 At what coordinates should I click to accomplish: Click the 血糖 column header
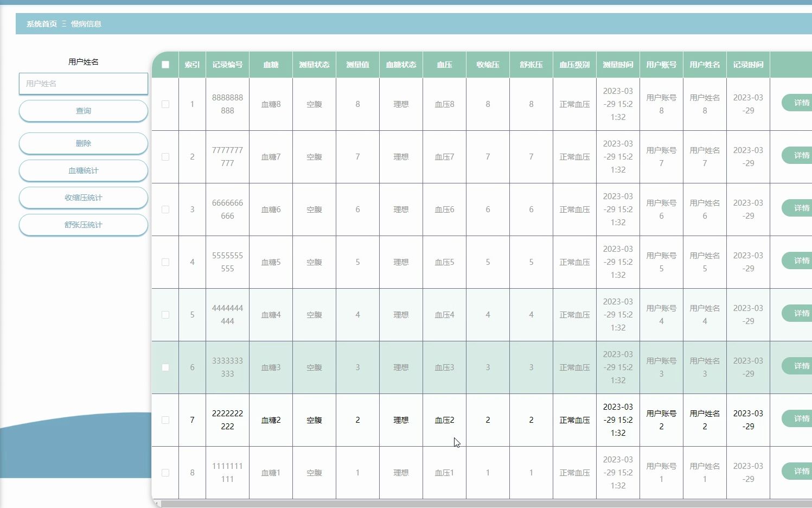click(x=271, y=65)
